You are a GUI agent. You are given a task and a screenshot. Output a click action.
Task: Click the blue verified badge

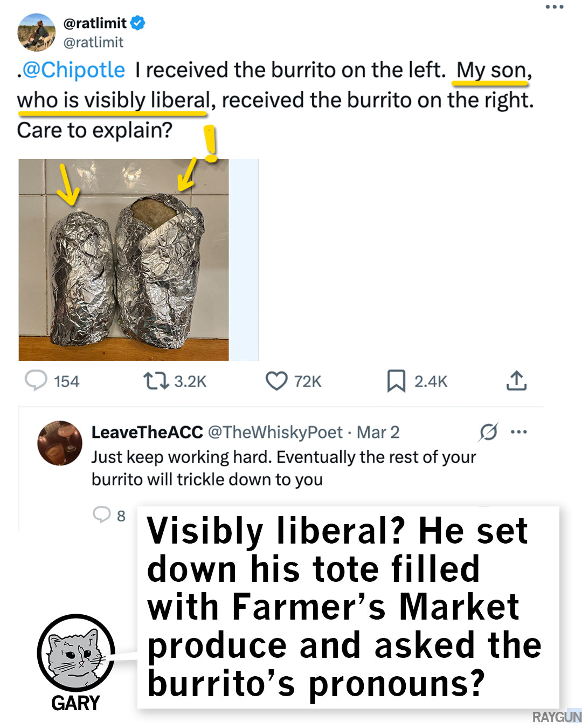tap(138, 23)
